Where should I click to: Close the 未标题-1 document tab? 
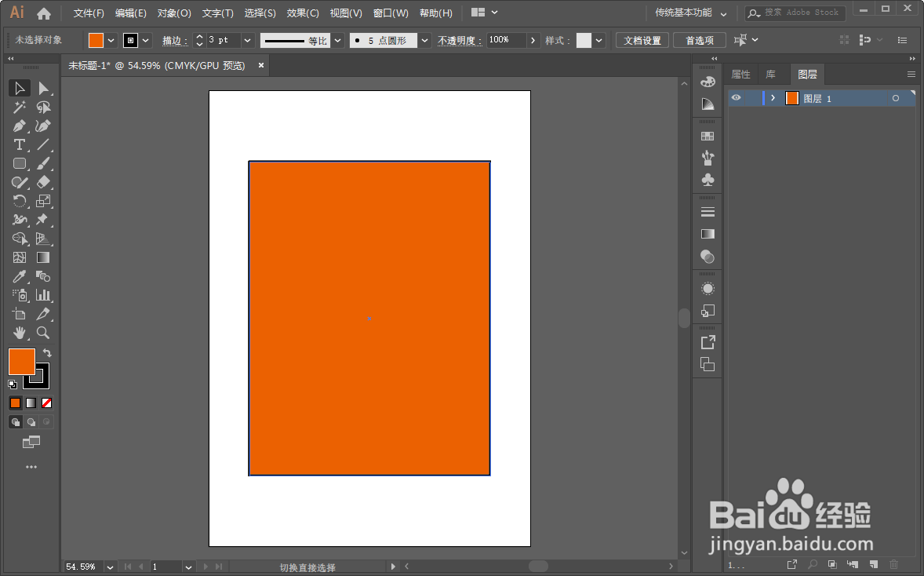point(261,65)
